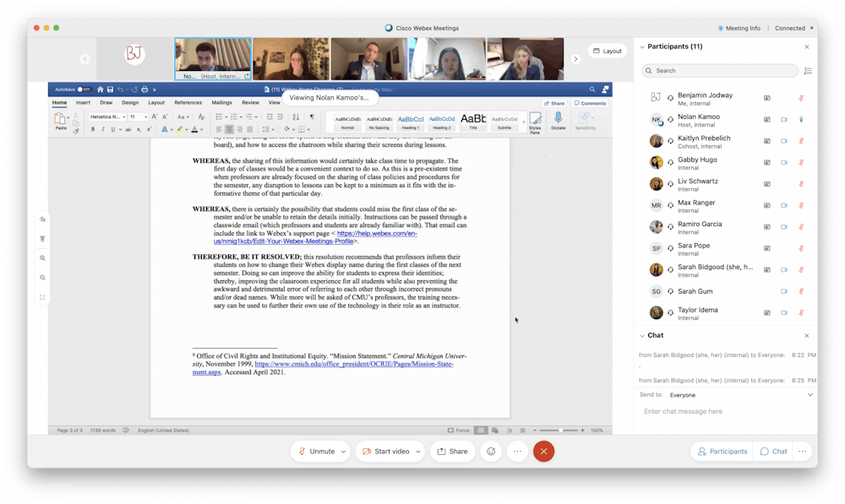The image size is (845, 504).
Task: Expand the Send to Everyone dropdown
Action: coord(810,394)
